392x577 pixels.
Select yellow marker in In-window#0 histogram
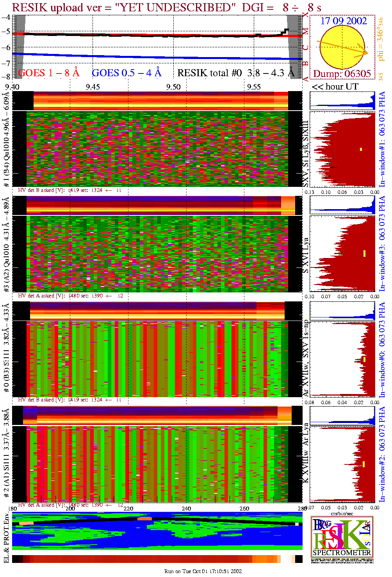[x=364, y=359]
